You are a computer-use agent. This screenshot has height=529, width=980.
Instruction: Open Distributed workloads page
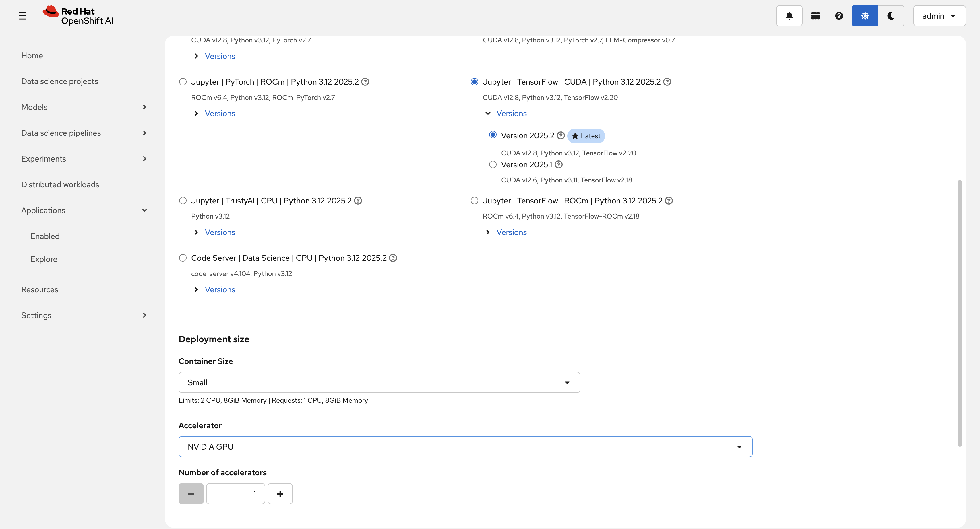tap(60, 185)
